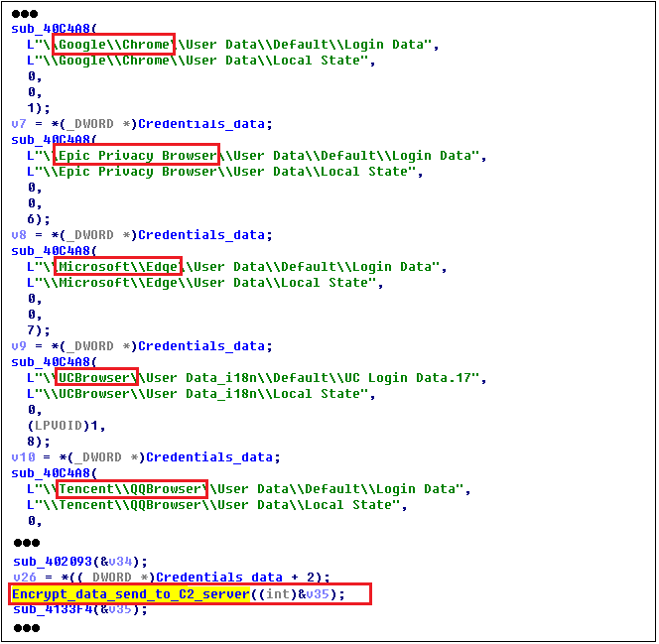This screenshot has height=644, width=659.
Task: Click the sub_402093 function name
Action: [x=53, y=562]
